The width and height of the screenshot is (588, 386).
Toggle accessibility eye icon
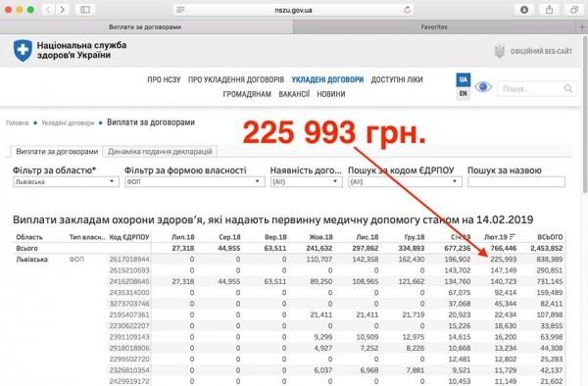[x=483, y=87]
